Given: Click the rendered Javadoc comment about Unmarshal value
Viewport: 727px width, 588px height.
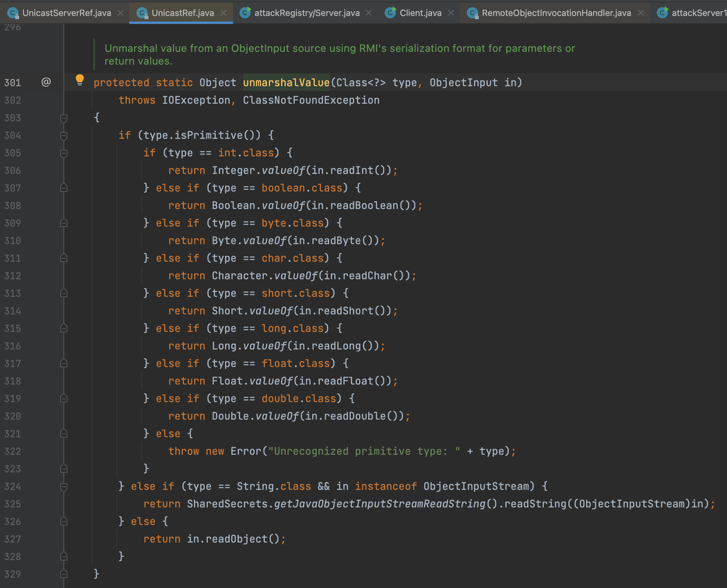Looking at the screenshot, I should (340, 55).
